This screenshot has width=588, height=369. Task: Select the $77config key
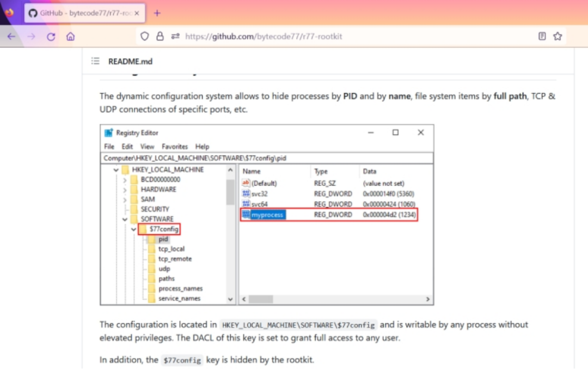pos(164,229)
